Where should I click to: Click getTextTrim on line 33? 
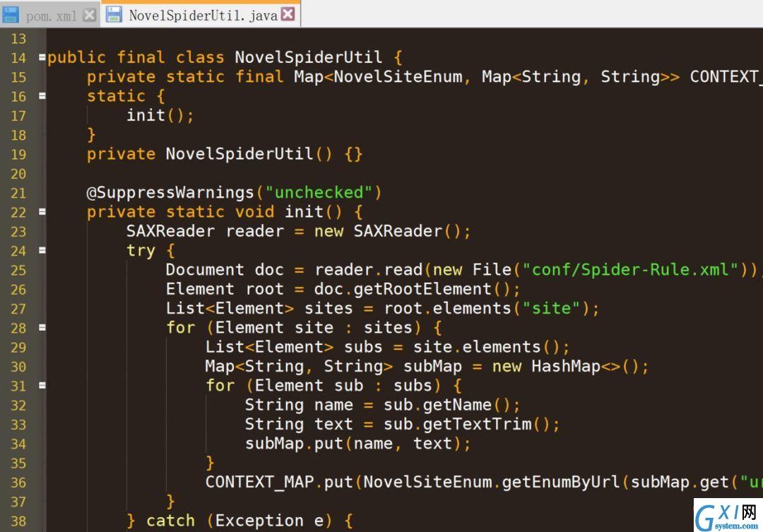pyautogui.click(x=478, y=425)
